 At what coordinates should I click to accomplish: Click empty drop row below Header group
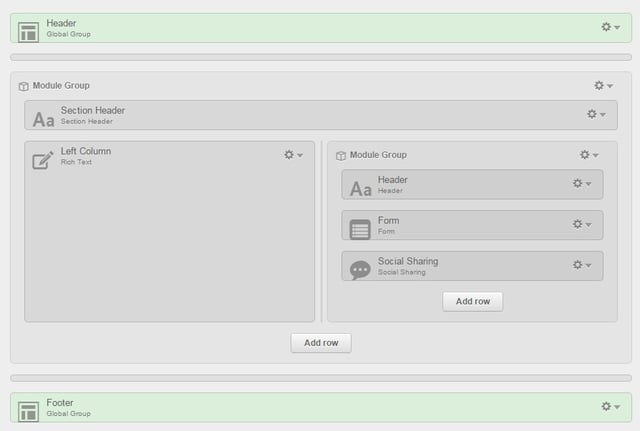321,57
